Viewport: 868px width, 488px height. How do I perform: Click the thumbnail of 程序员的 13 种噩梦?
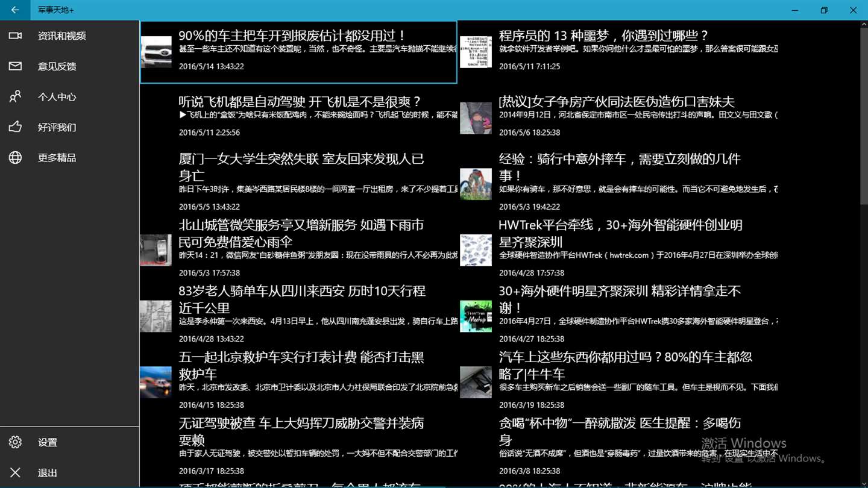pos(476,52)
